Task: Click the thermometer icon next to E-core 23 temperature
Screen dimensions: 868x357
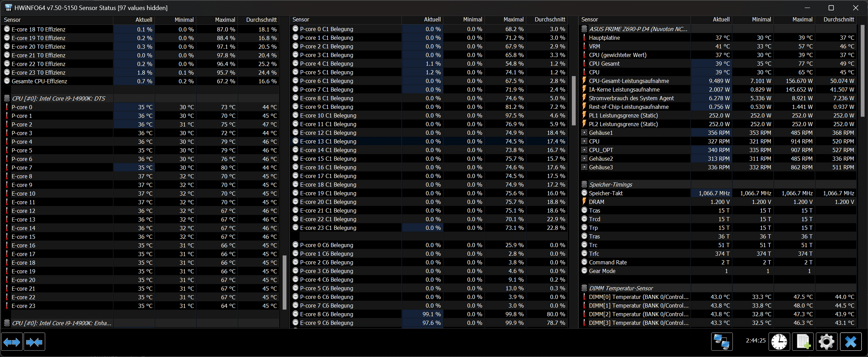Action: point(7,306)
